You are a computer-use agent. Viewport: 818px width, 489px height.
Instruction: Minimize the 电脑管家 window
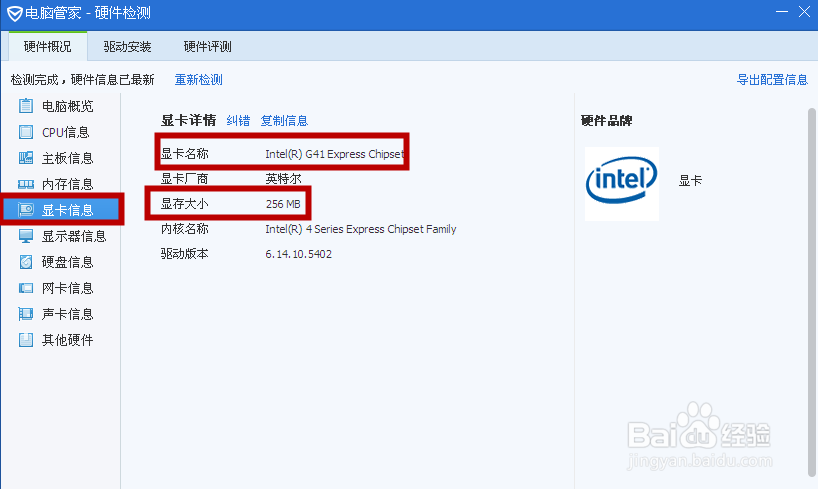click(781, 12)
